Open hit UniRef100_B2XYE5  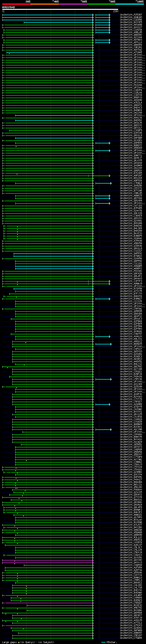(131, 22)
